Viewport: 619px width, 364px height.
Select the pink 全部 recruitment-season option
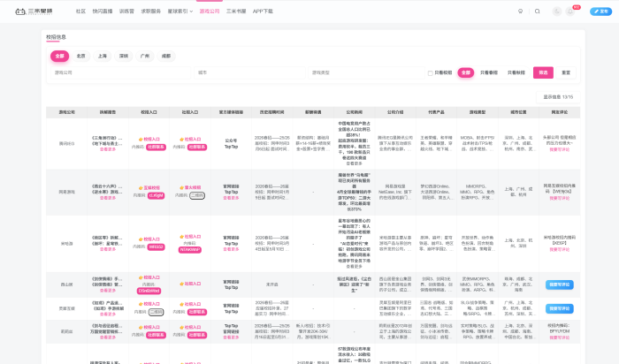(466, 72)
